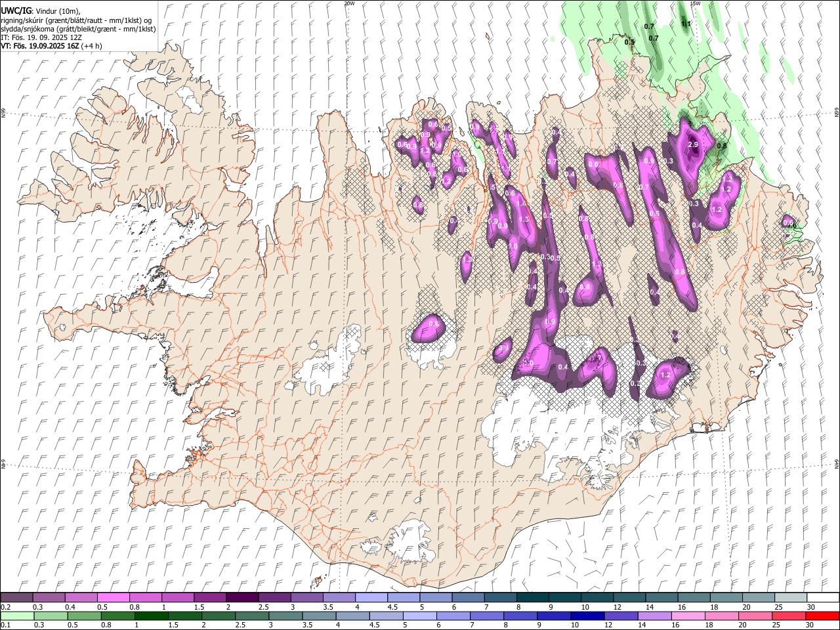Choose the darkest green 1–1.5 rain swatch
Image resolution: width=840 pixels, height=630 pixels.
tap(152, 616)
